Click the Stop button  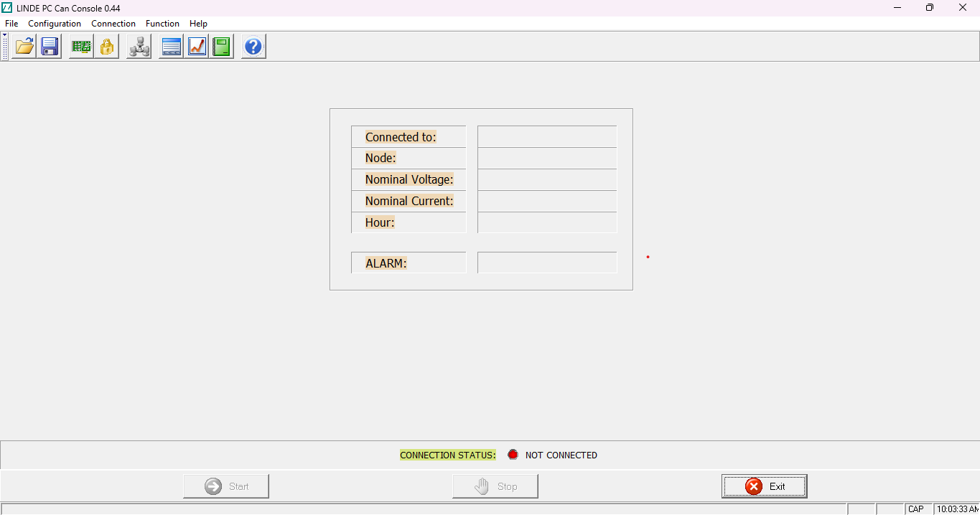coord(495,486)
